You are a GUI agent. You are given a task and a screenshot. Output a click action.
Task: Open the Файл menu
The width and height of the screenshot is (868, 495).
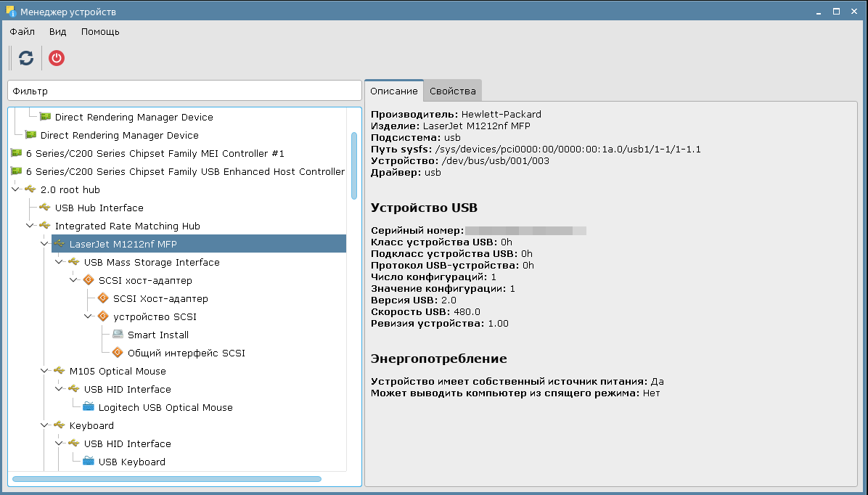coord(22,32)
